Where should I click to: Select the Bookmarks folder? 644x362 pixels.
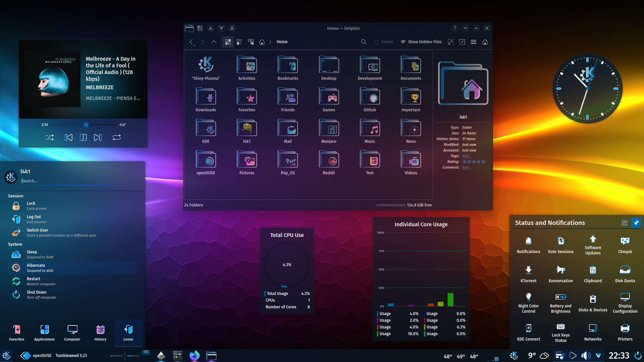tap(288, 68)
